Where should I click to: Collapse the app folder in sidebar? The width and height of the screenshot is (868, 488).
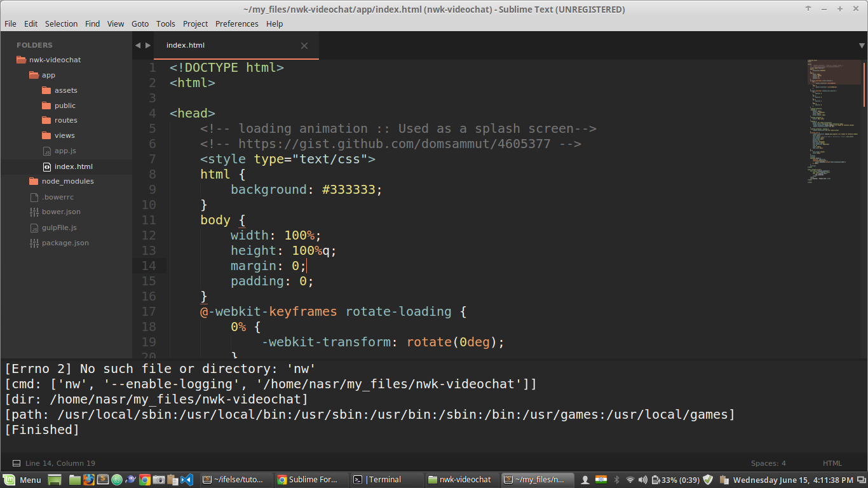tap(34, 75)
